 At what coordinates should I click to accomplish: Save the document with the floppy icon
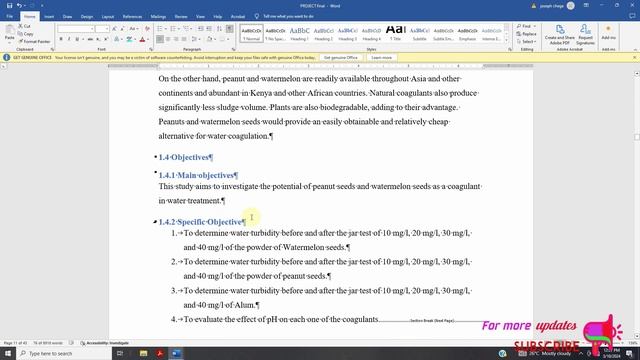pyautogui.click(x=9, y=6)
